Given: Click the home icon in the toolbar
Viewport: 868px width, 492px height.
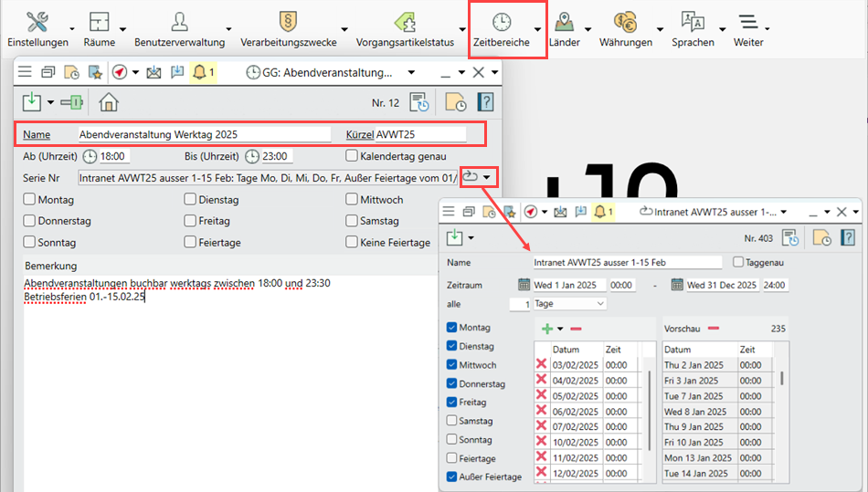Looking at the screenshot, I should [110, 102].
